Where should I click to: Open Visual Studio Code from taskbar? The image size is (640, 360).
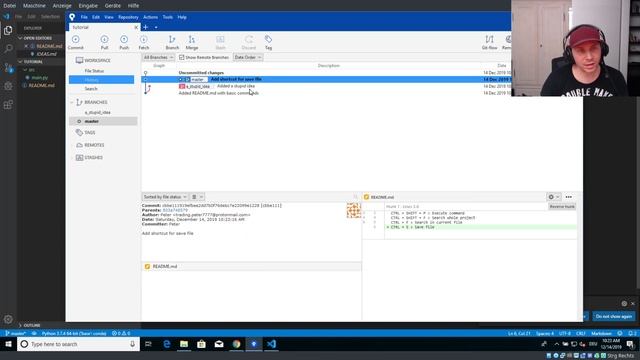click(271, 344)
